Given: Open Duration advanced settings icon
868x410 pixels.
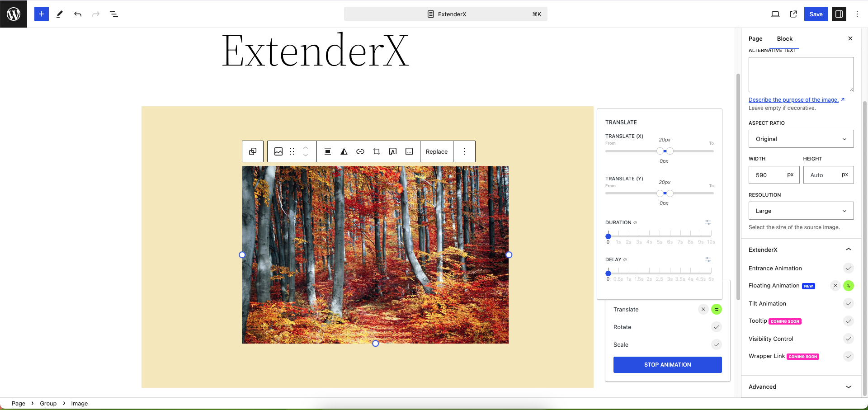Looking at the screenshot, I should pos(708,222).
